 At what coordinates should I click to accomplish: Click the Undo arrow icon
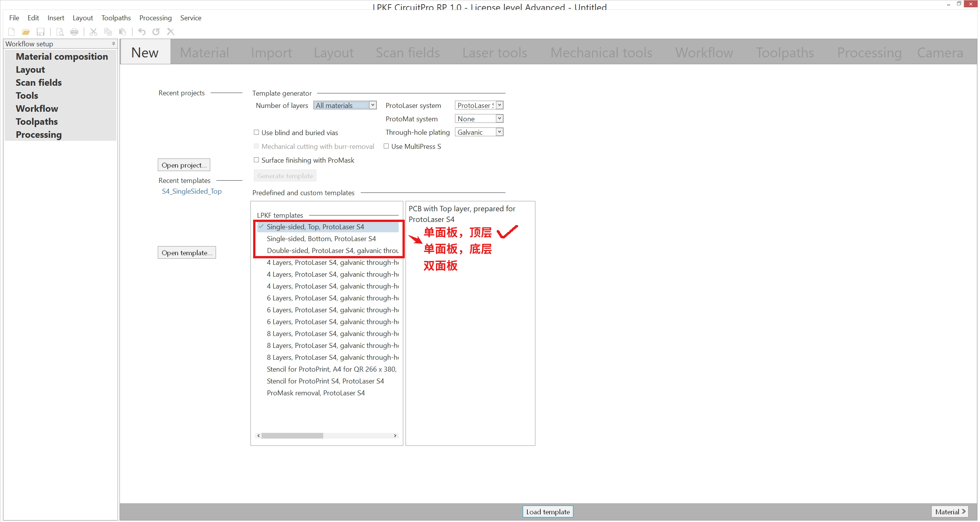pyautogui.click(x=142, y=32)
